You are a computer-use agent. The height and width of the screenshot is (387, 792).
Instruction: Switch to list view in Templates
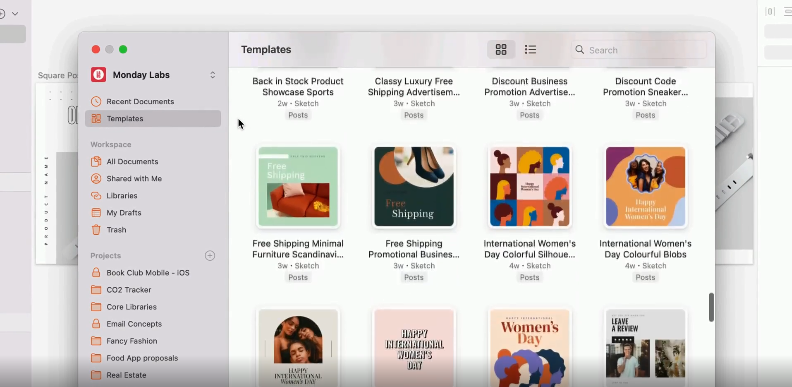coord(530,50)
